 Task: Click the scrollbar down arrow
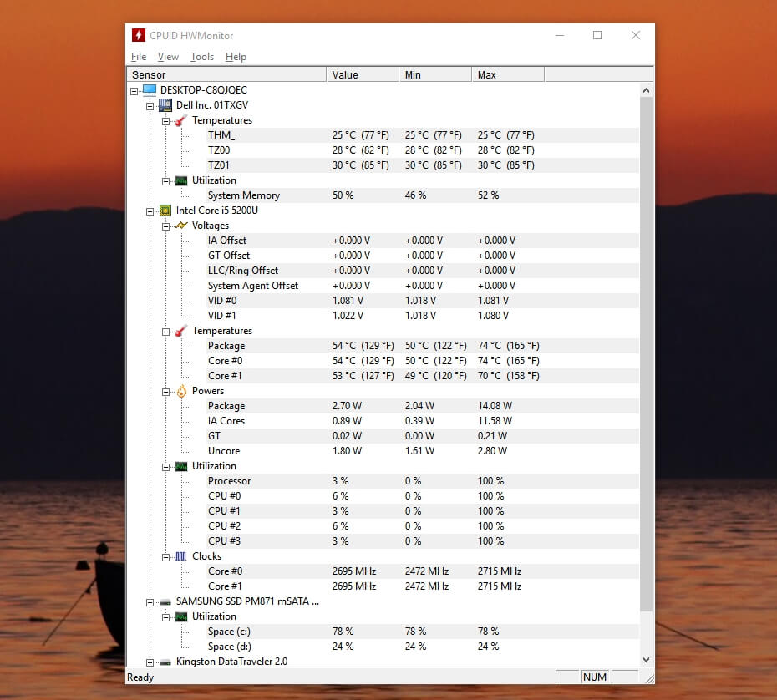point(646,659)
